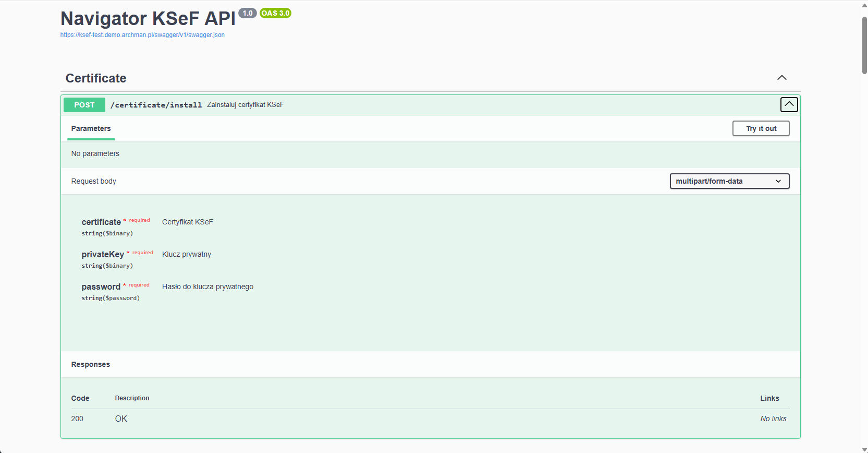Click the Navigator KSeF API title
This screenshot has width=868, height=453.
click(148, 18)
